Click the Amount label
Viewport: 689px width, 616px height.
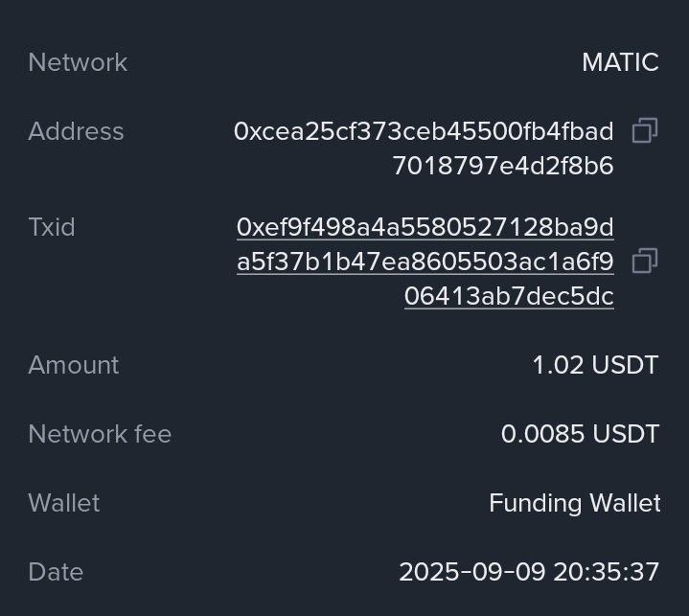pos(74,365)
